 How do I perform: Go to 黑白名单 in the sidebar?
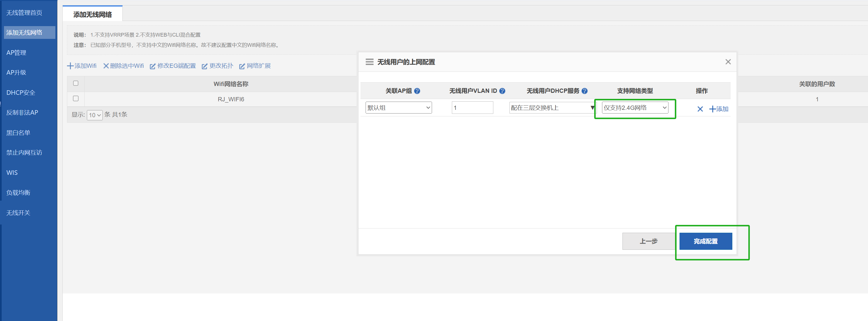[x=18, y=133]
